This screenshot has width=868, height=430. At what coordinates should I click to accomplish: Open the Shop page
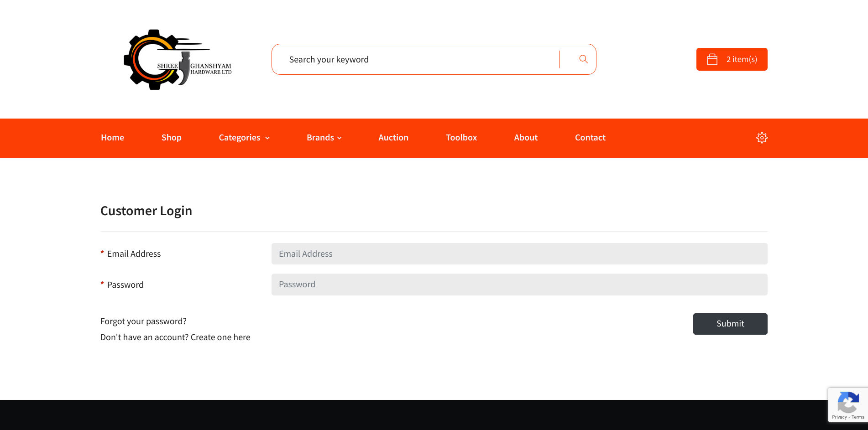click(x=171, y=137)
